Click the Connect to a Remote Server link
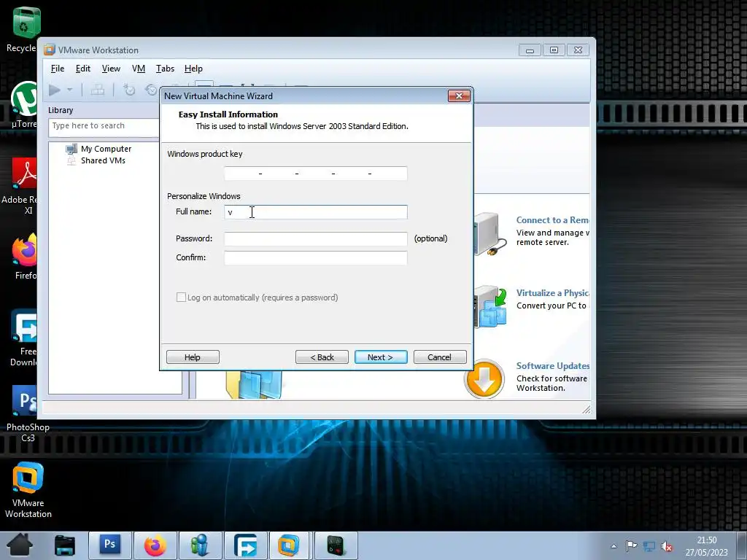747x560 pixels. [x=553, y=220]
